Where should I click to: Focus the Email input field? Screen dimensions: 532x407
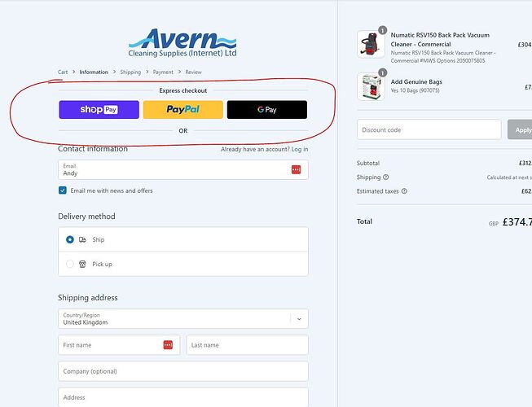click(x=183, y=170)
